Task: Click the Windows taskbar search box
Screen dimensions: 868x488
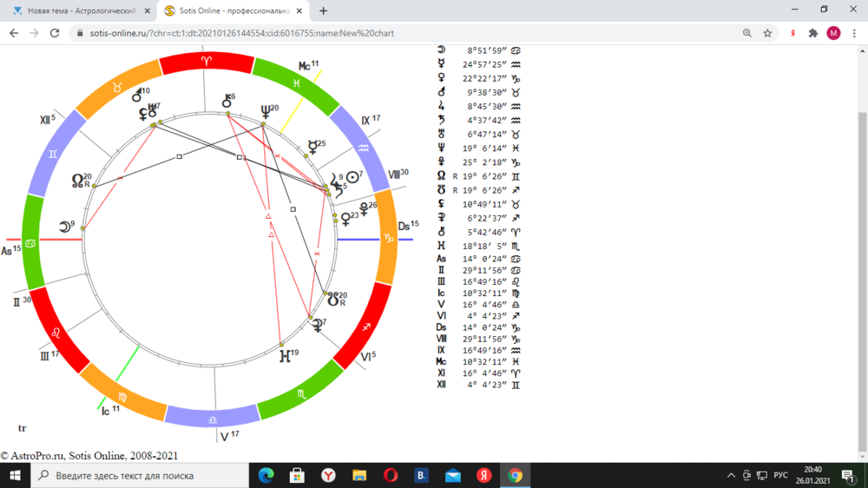Action: pyautogui.click(x=140, y=475)
